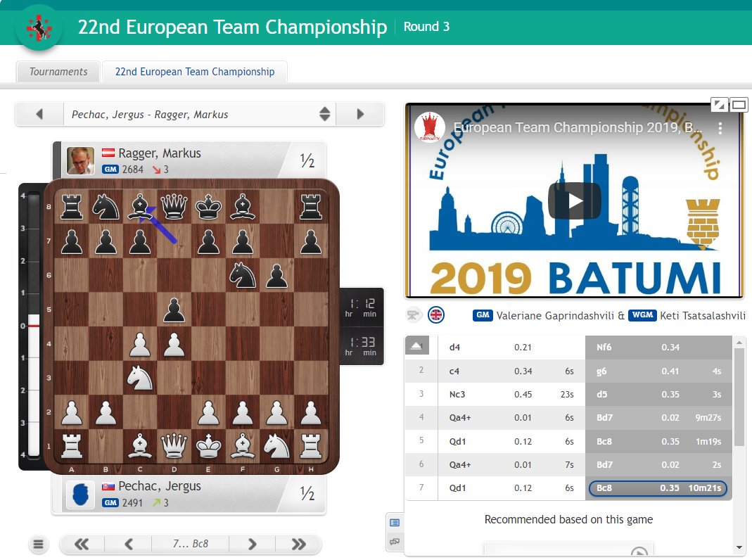The image size is (752, 560).
Task: Click the current move label 7... Bc8
Action: pyautogui.click(x=191, y=544)
